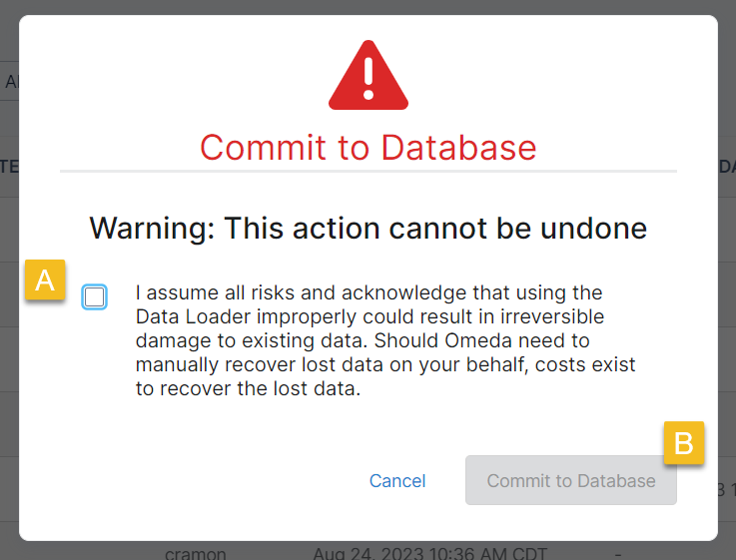Click the red warning triangle icon
This screenshot has height=560, width=736.
coord(368,82)
